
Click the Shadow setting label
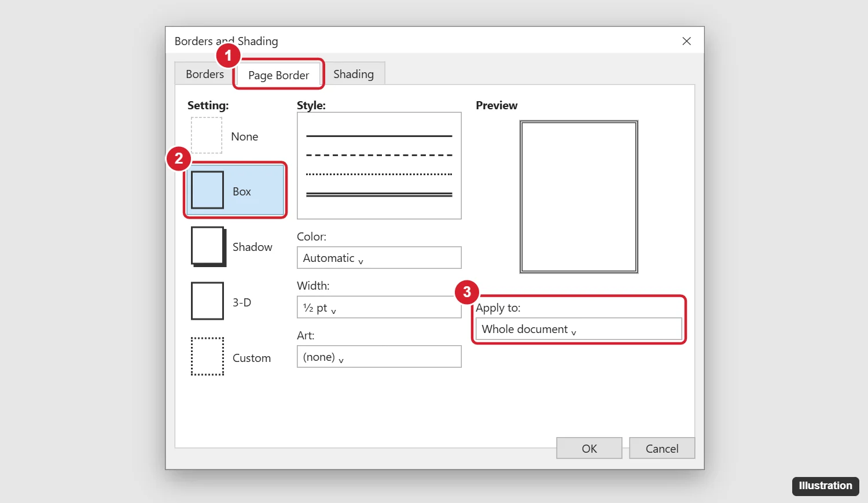[252, 247]
